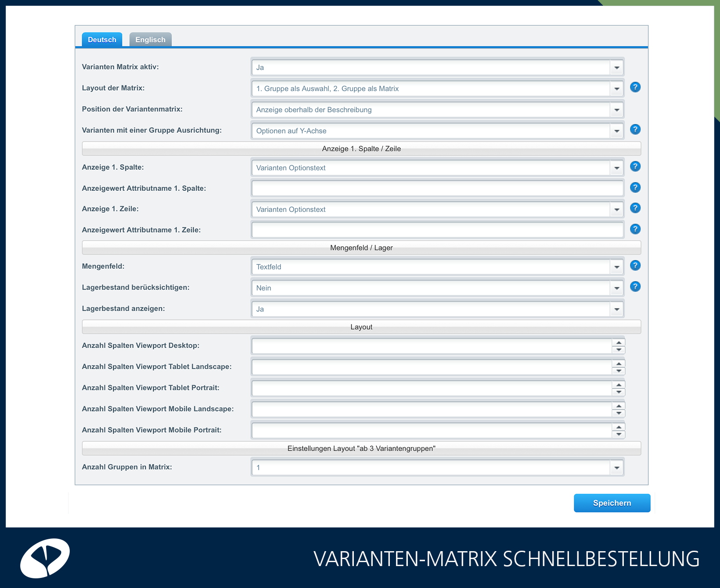Image resolution: width=720 pixels, height=588 pixels.
Task: Show help for Anzeigewert Attributname 1. Spalte
Action: pos(635,187)
